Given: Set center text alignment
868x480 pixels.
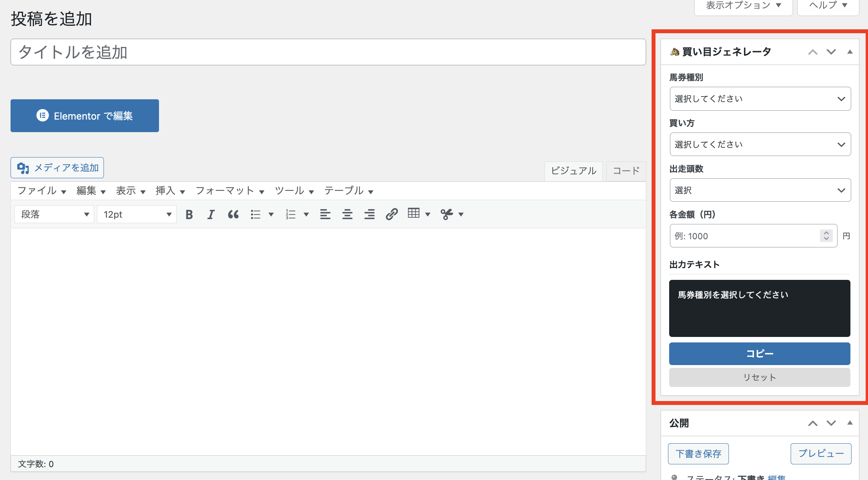Looking at the screenshot, I should (347, 214).
